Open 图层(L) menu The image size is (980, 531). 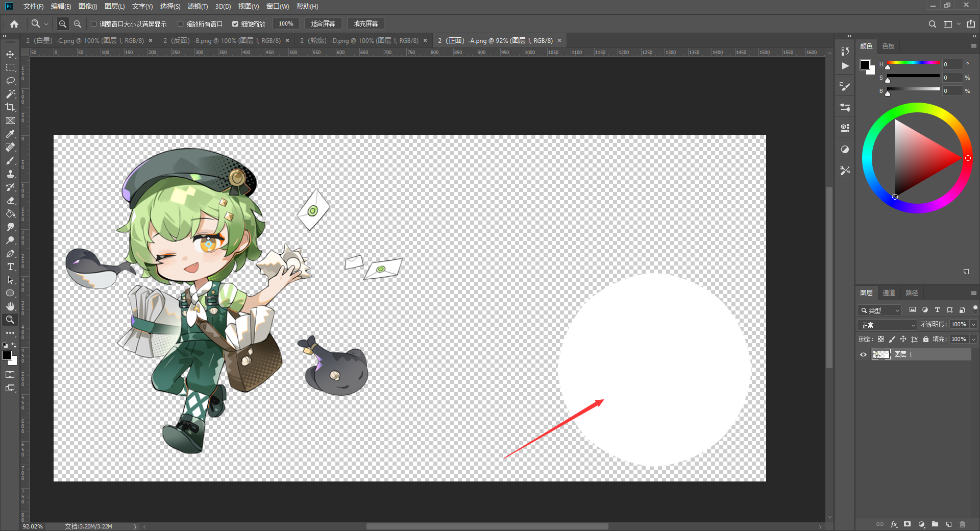[x=114, y=6]
